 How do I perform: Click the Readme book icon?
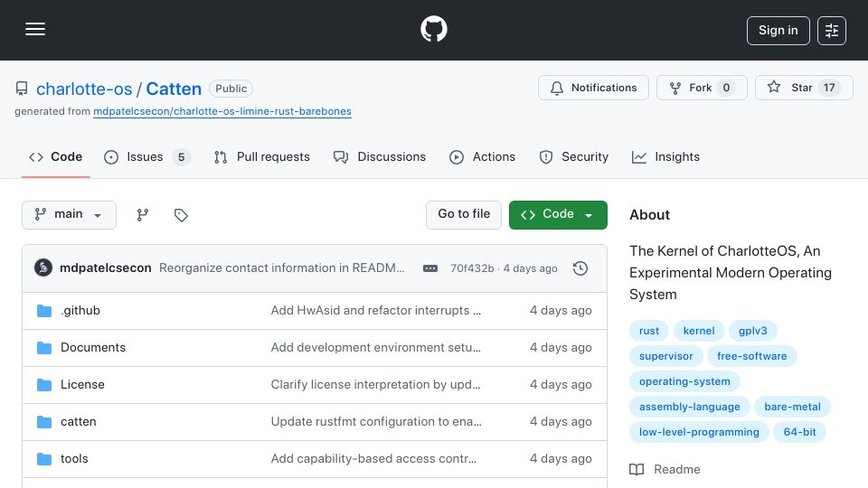coord(637,470)
